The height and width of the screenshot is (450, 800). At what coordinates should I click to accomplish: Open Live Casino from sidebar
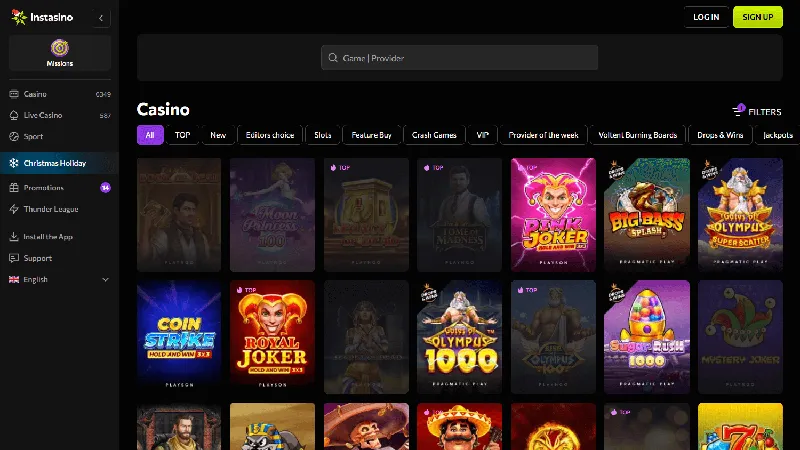click(x=60, y=115)
